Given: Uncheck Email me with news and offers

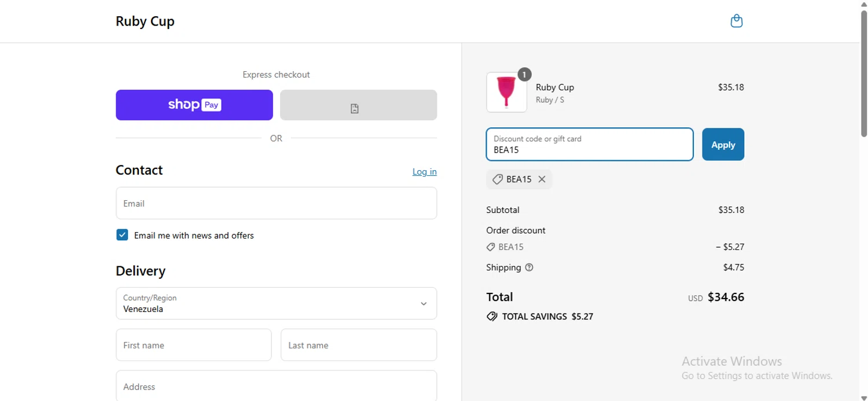Looking at the screenshot, I should pyautogui.click(x=122, y=235).
